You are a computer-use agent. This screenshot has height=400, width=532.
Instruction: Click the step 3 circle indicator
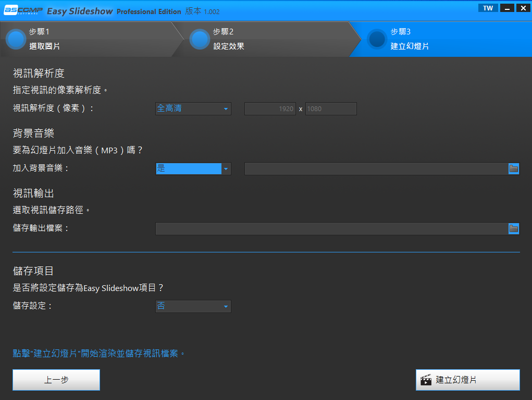[377, 40]
